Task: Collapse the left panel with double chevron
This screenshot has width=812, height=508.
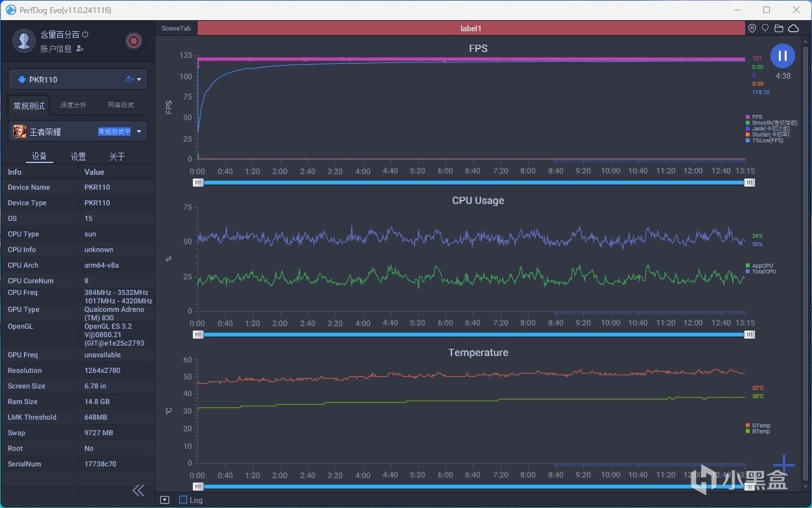Action: pos(138,490)
